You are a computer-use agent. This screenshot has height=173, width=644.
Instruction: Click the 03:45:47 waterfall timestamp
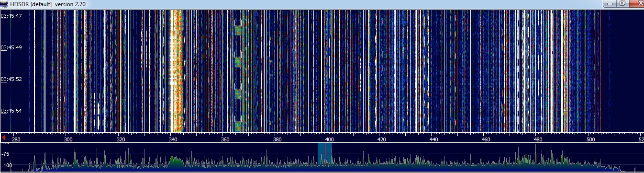click(x=11, y=16)
